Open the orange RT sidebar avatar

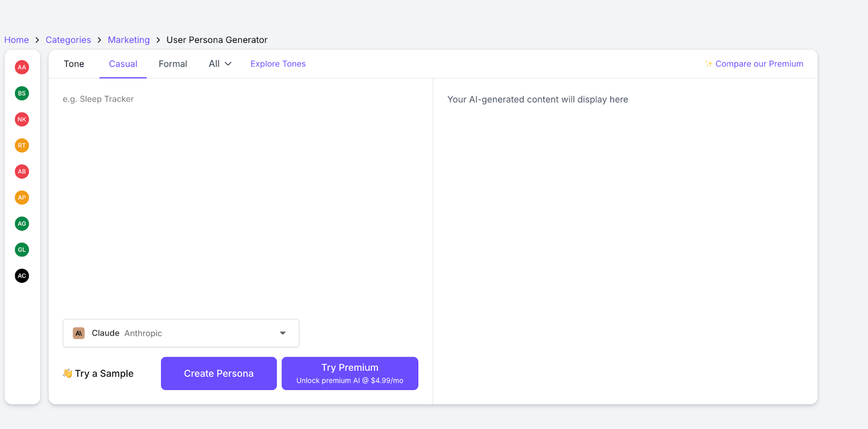point(22,146)
